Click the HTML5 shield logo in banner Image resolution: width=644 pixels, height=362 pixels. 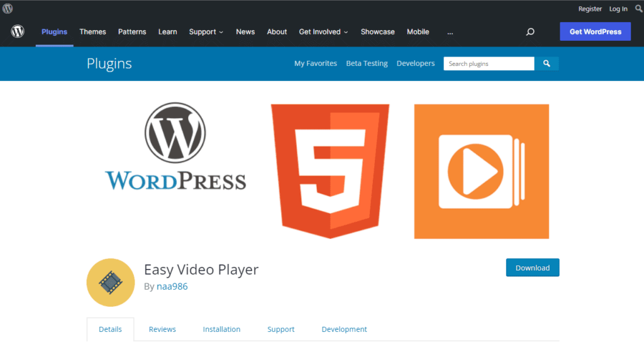coord(330,171)
